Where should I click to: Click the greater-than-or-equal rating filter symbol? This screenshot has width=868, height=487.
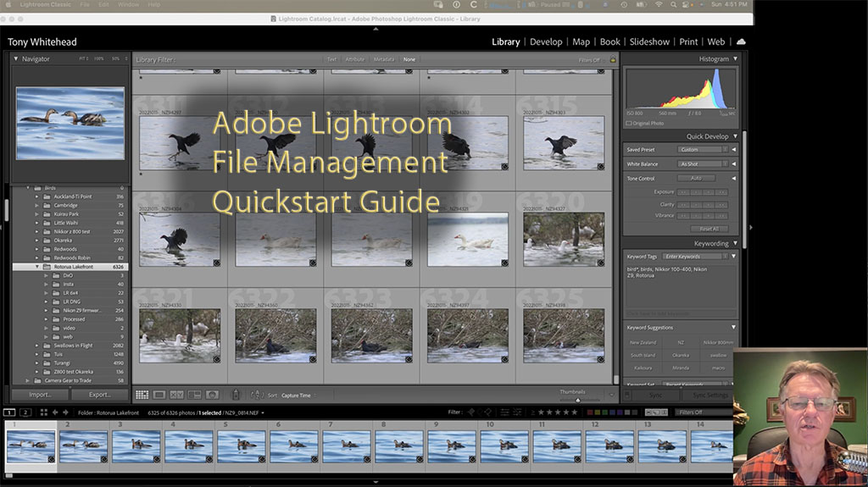click(532, 412)
